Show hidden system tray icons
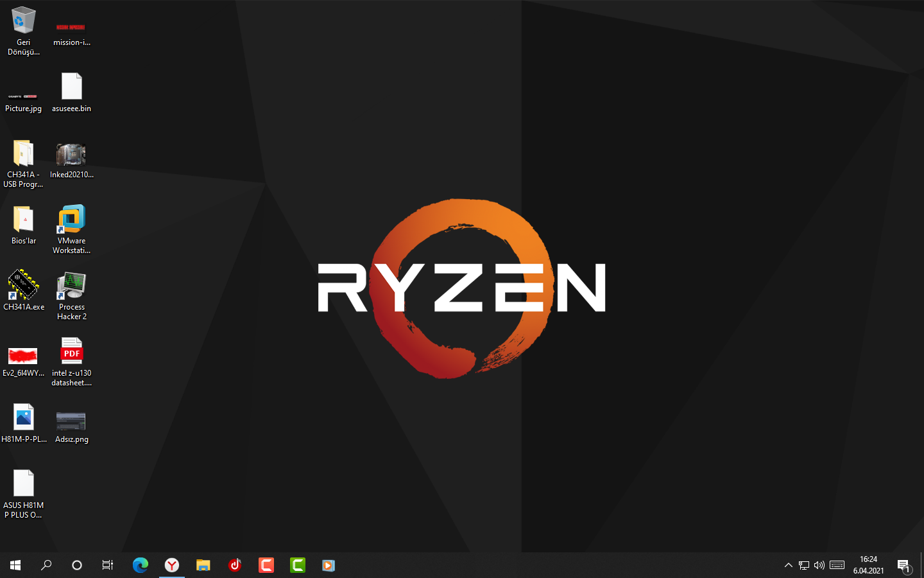 789,565
